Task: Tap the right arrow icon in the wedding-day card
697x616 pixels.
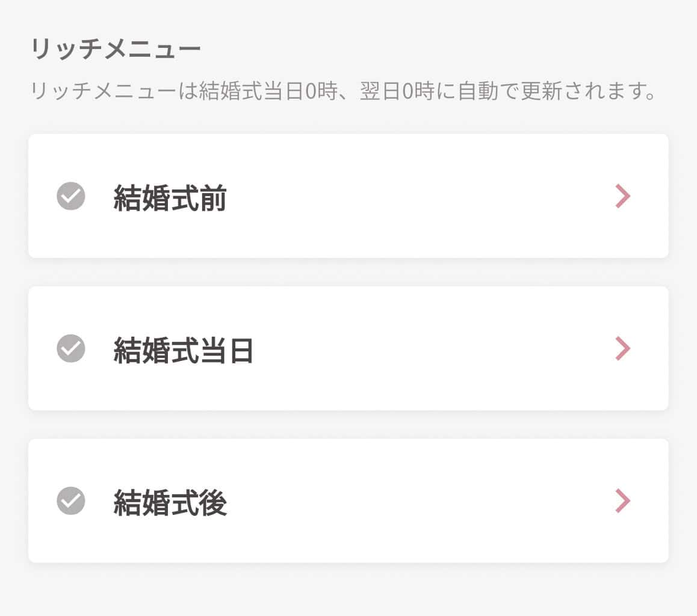Action: (x=623, y=348)
